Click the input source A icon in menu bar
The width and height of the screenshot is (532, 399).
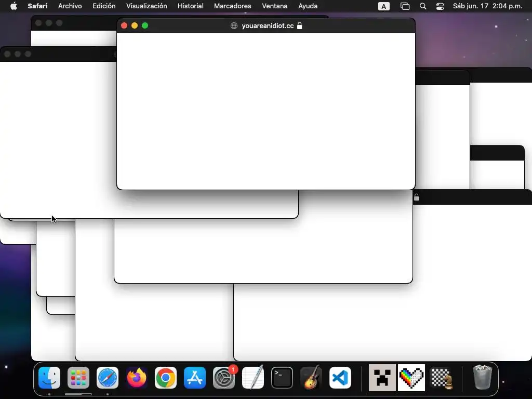(x=384, y=6)
